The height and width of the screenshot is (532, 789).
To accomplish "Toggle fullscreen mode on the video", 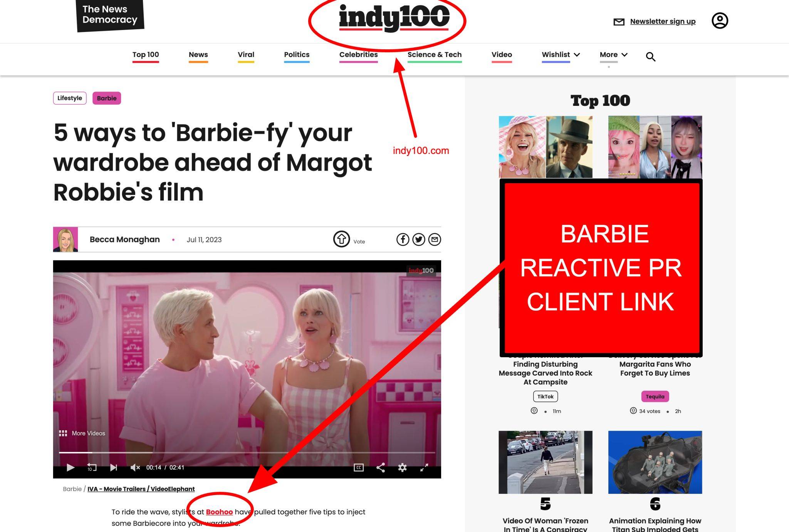I will [x=424, y=467].
